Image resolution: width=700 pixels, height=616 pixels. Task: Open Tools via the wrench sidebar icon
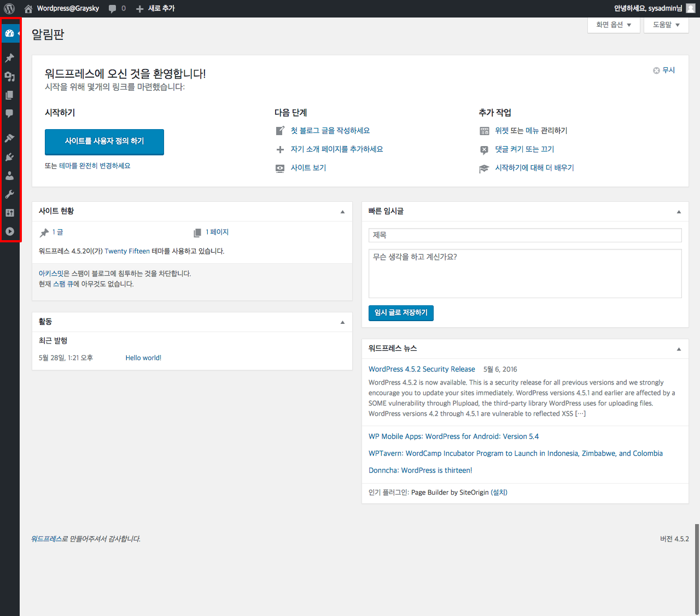pyautogui.click(x=9, y=194)
